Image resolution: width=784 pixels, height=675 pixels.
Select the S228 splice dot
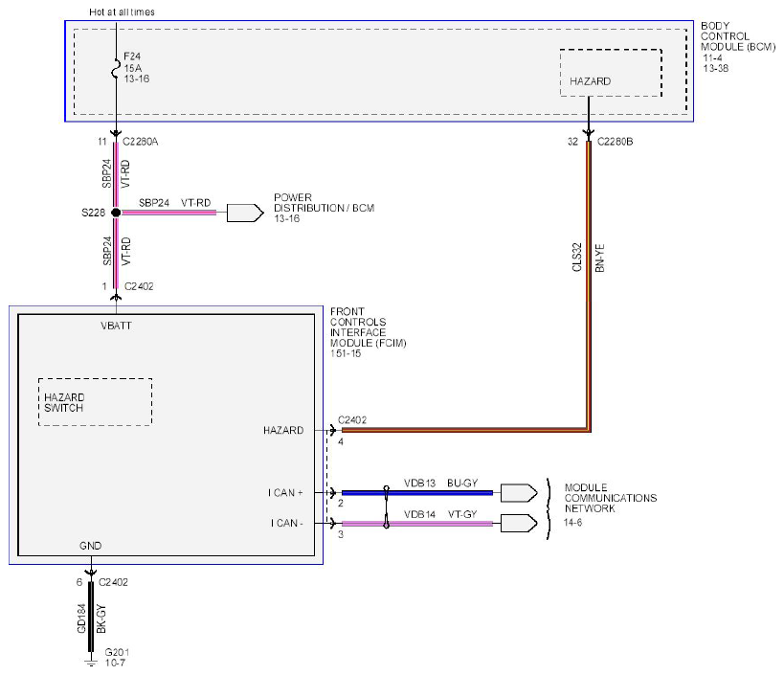click(x=116, y=213)
